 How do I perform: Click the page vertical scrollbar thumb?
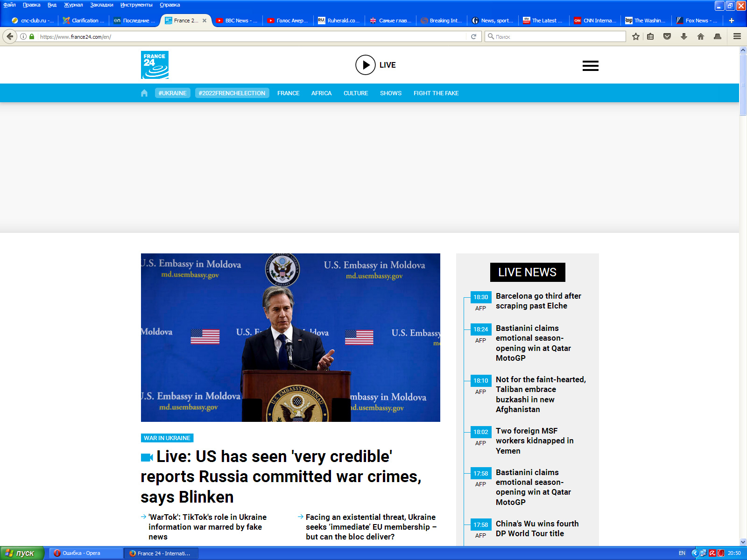[743, 85]
